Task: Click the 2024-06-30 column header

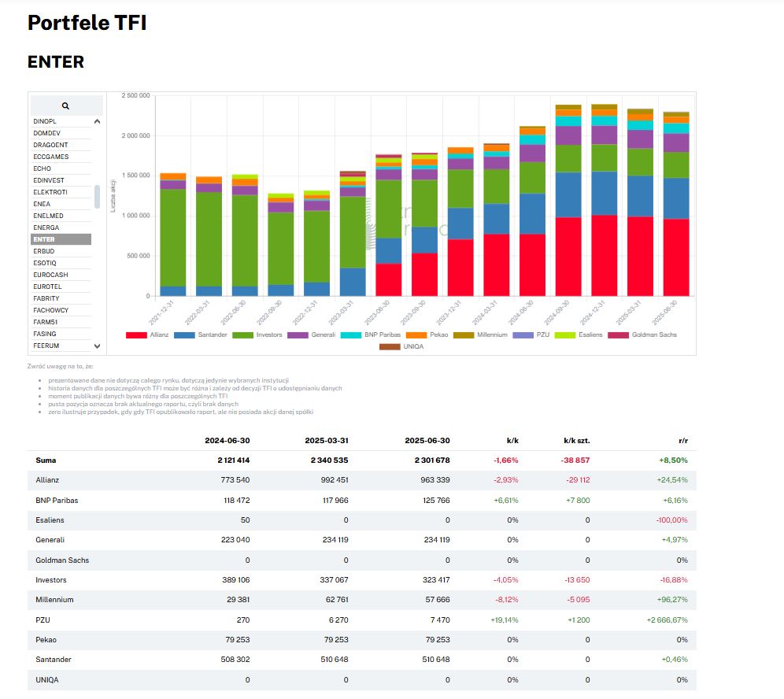Action: 227,441
